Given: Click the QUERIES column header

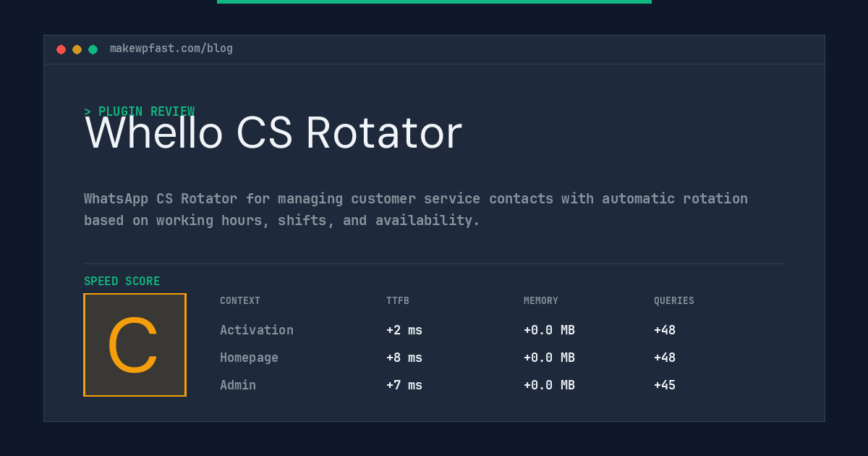Looking at the screenshot, I should pos(674,301).
